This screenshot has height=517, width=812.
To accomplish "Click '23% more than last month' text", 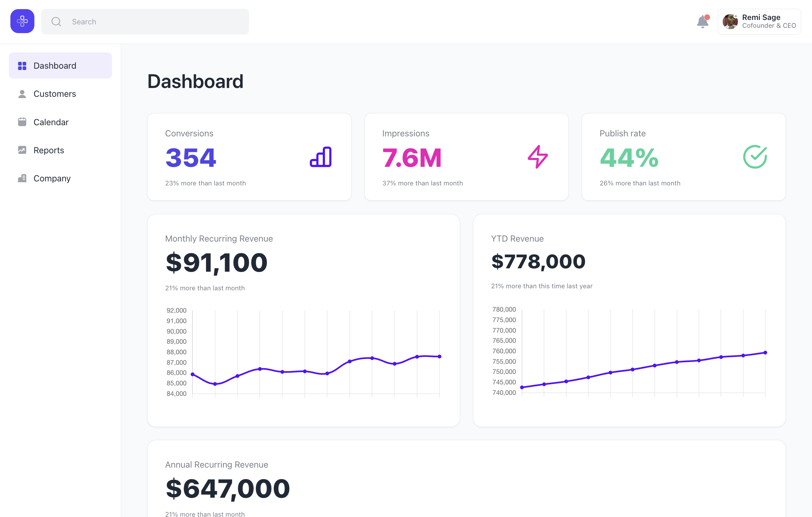I will click(x=205, y=183).
